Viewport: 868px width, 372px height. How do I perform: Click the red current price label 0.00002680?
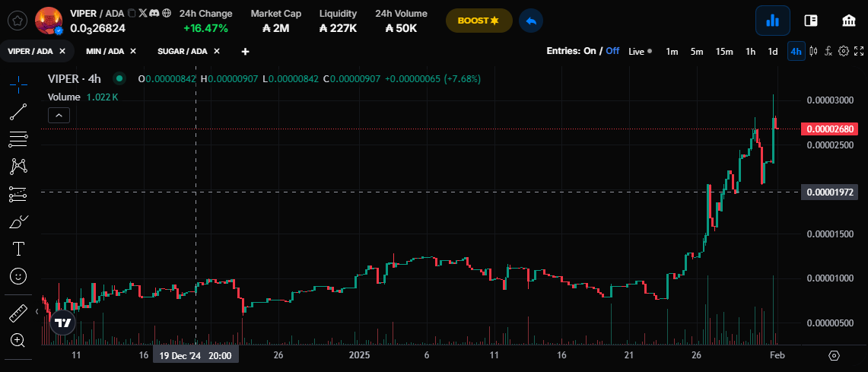click(830, 129)
